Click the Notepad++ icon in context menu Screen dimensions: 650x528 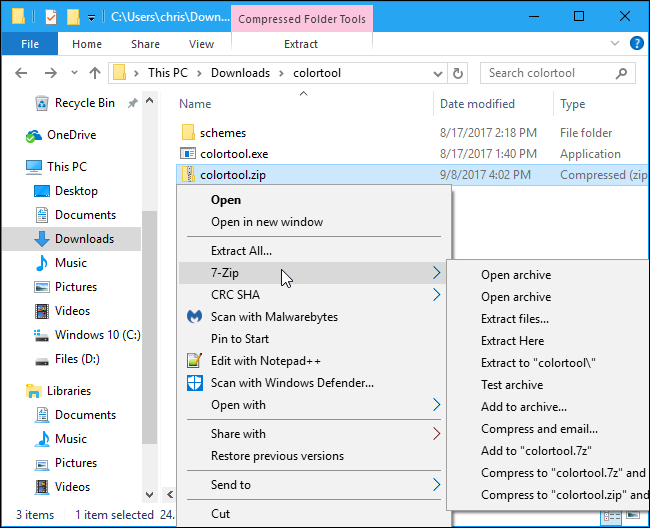tap(195, 361)
